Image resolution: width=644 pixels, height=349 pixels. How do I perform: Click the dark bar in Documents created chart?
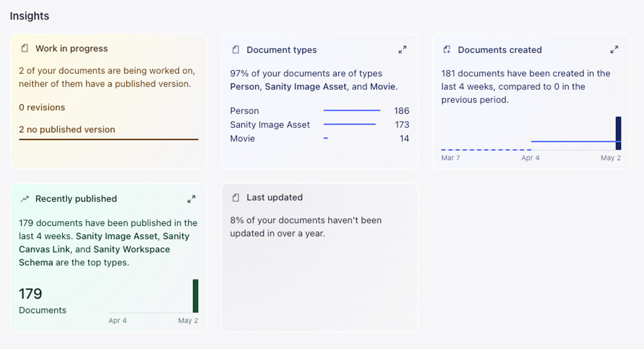click(618, 132)
